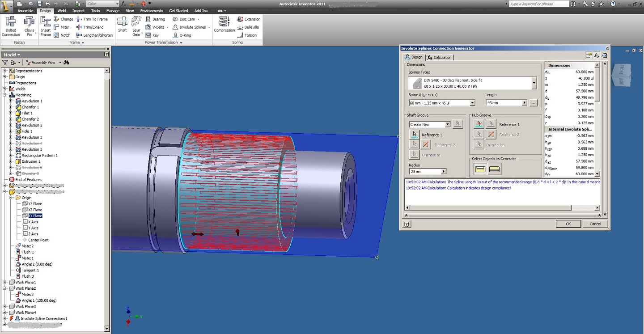Click the O-Ring tool

(x=182, y=35)
